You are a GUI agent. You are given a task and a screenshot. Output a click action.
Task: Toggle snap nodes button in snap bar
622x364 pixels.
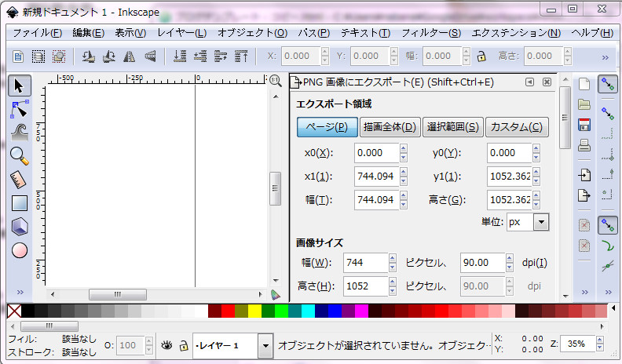point(608,225)
